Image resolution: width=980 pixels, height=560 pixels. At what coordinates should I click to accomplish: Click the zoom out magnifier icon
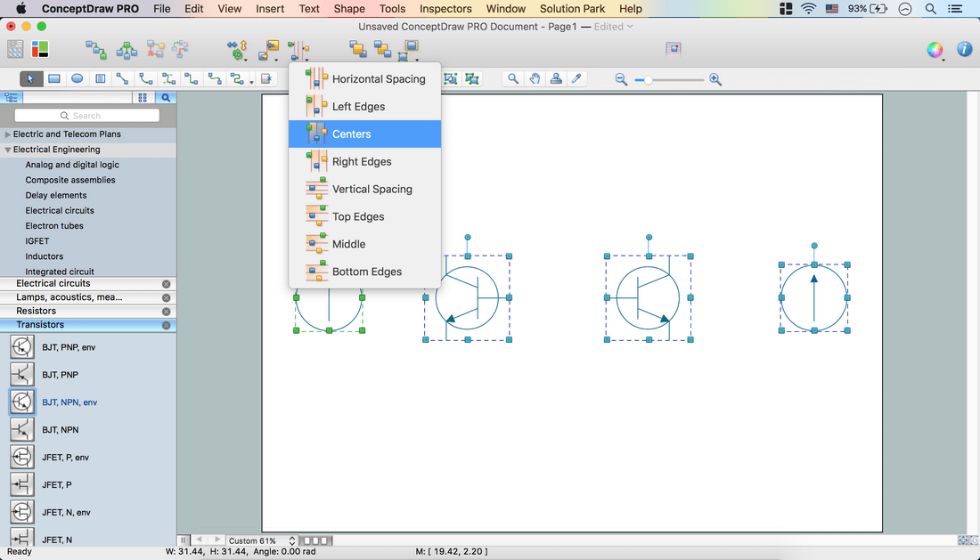621,79
